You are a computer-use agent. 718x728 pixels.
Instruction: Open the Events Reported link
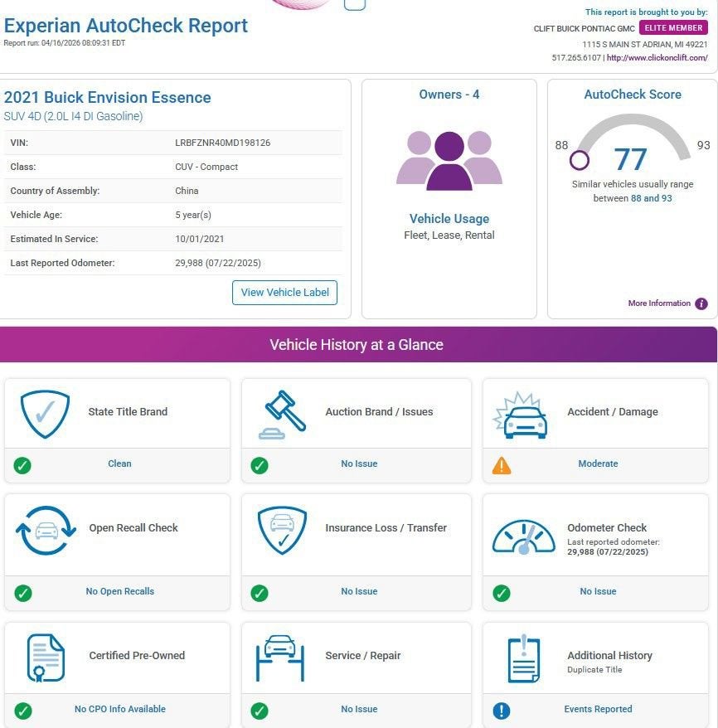pos(598,710)
